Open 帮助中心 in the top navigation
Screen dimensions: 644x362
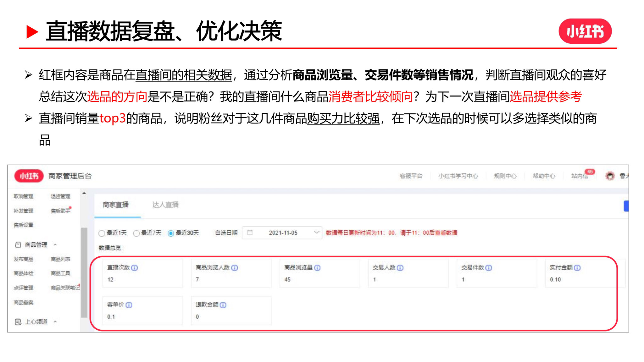coord(544,176)
